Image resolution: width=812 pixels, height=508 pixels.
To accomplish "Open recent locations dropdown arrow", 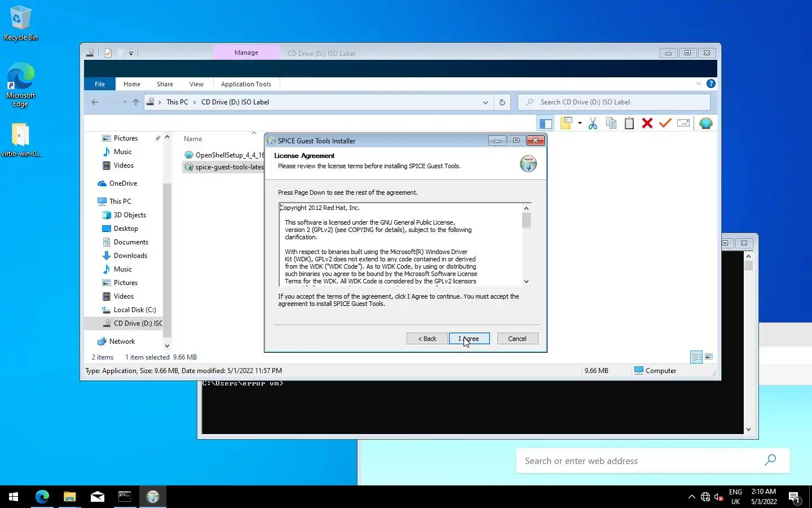I will (125, 102).
